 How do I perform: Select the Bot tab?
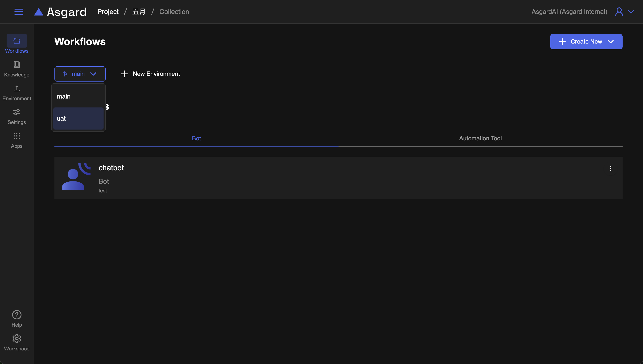[196, 138]
